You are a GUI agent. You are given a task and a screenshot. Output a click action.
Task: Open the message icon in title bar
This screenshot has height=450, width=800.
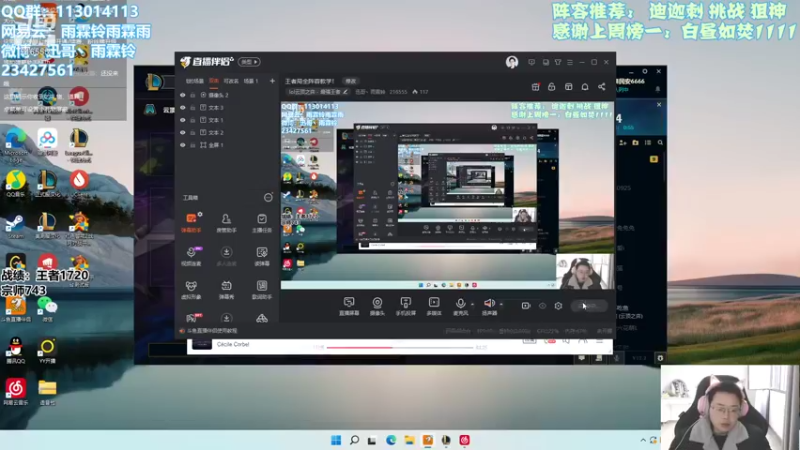[x=531, y=62]
